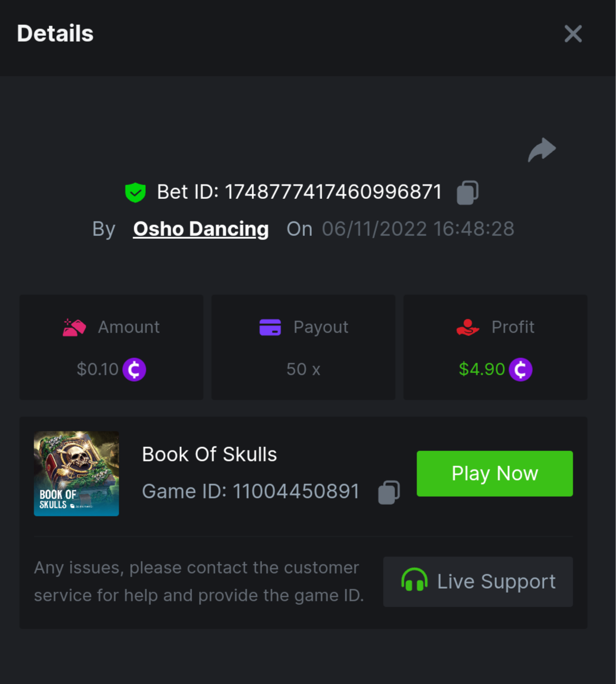This screenshot has width=616, height=684.
Task: Click the Game ID number text
Action: tap(296, 491)
